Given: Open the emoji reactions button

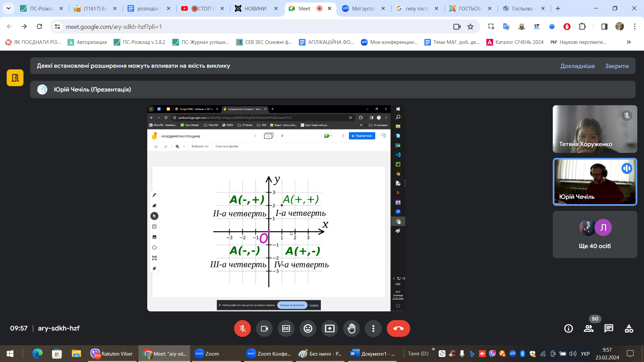Looking at the screenshot, I should [308, 328].
